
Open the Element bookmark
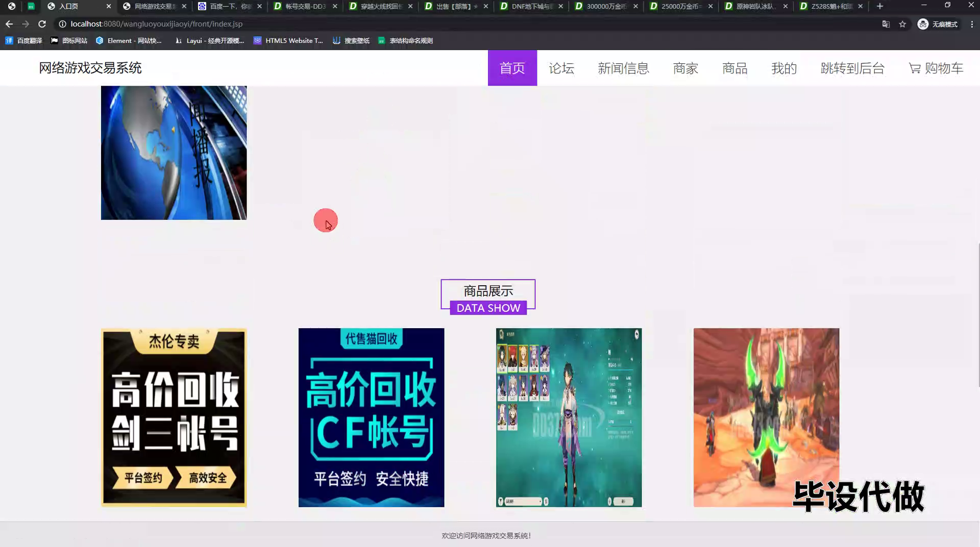pos(129,41)
